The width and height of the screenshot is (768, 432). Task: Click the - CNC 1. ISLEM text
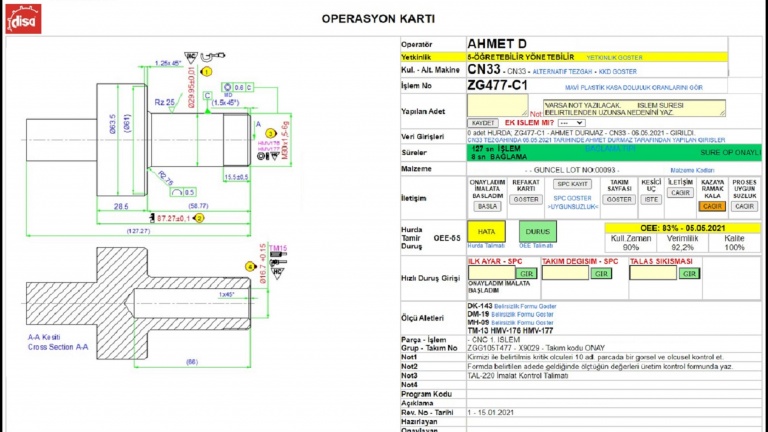point(494,339)
